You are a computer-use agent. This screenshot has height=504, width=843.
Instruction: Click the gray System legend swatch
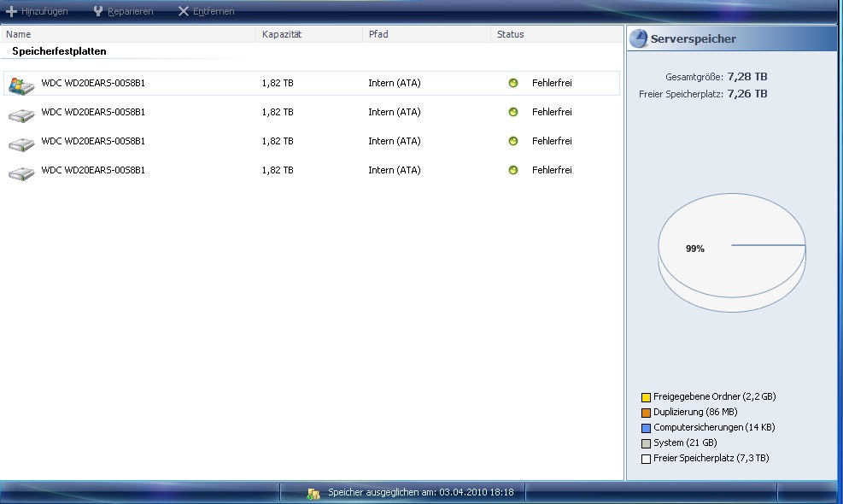tap(646, 443)
